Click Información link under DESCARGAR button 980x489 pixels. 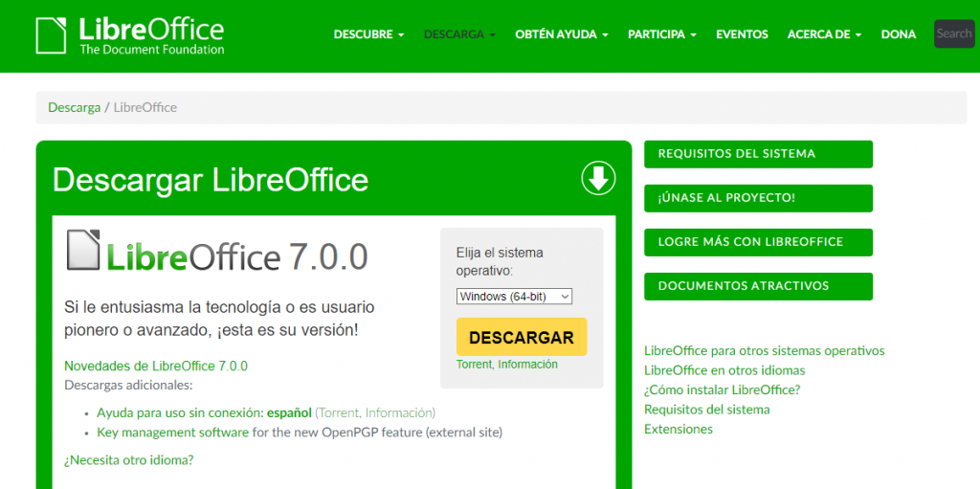coord(527,364)
